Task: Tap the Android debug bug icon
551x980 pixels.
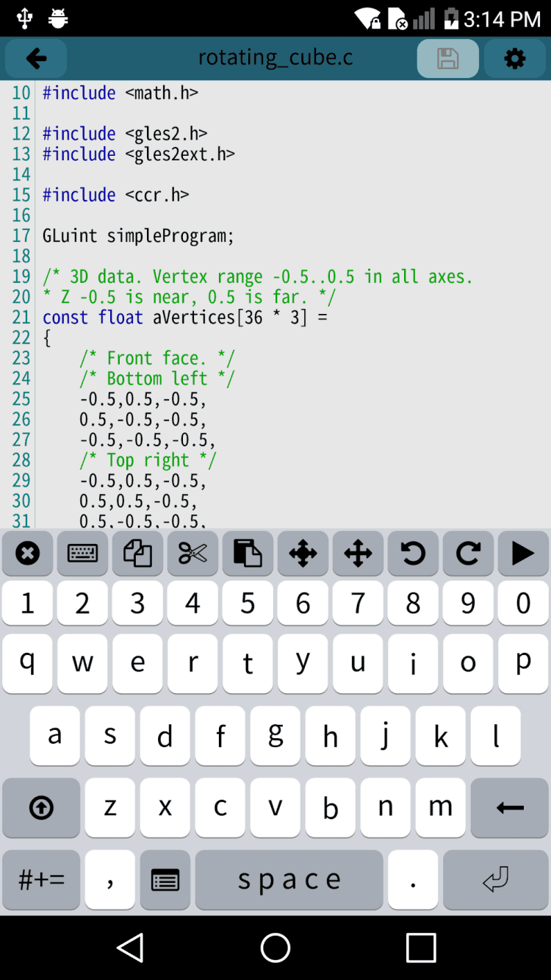Action: pos(58,18)
